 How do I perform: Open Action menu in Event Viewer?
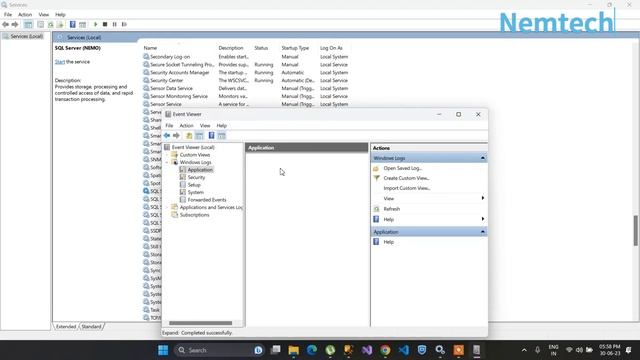point(187,126)
